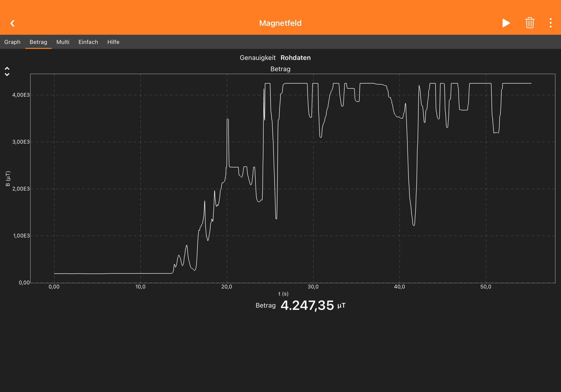The height and width of the screenshot is (392, 561).
Task: Select the Betrag tab
Action: click(38, 42)
